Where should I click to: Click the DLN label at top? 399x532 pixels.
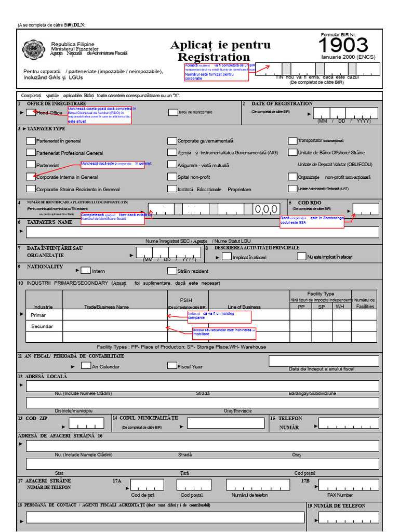79,25
